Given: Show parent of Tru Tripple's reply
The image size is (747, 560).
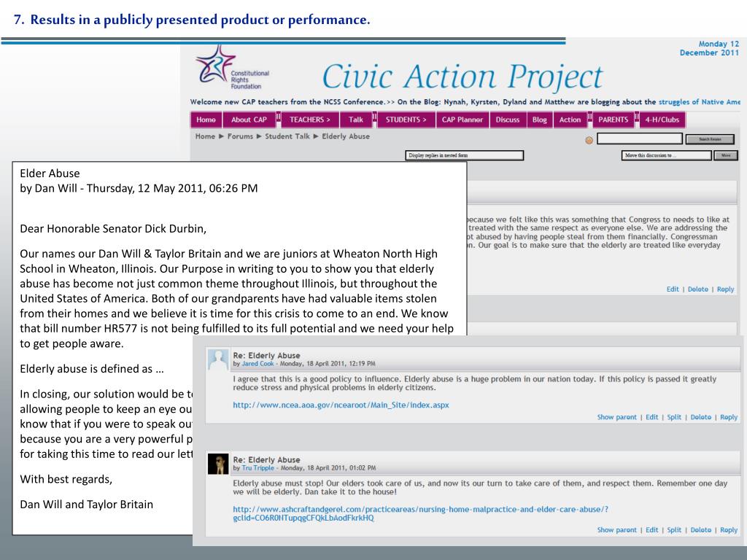Looking at the screenshot, I should [616, 530].
